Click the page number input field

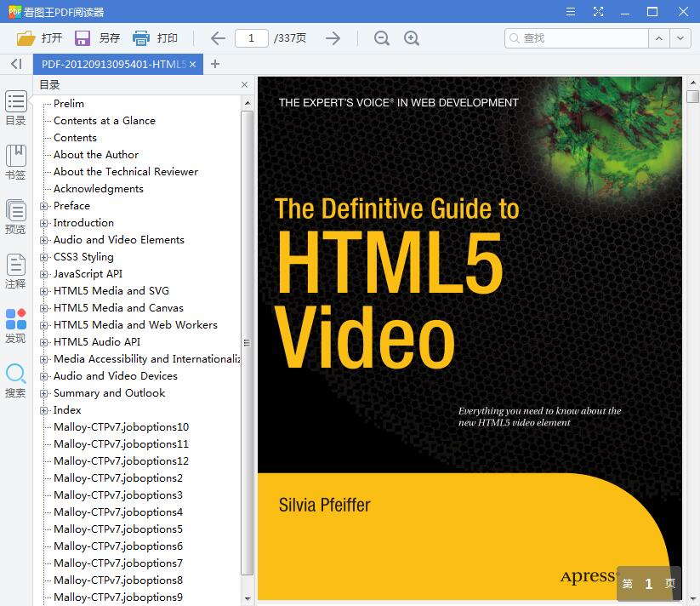(x=251, y=38)
